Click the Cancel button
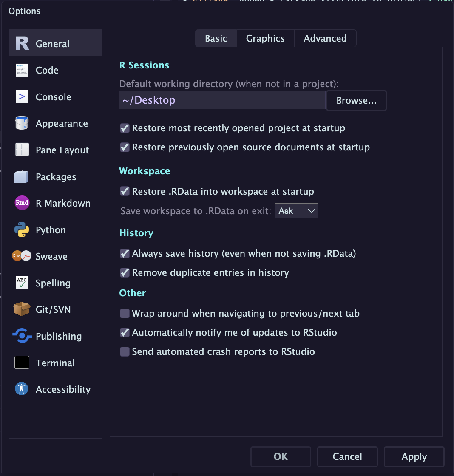The width and height of the screenshot is (454, 476). coord(347,456)
